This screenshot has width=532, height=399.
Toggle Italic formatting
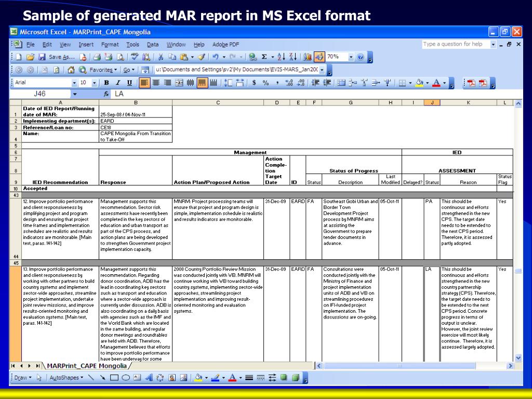click(x=118, y=83)
